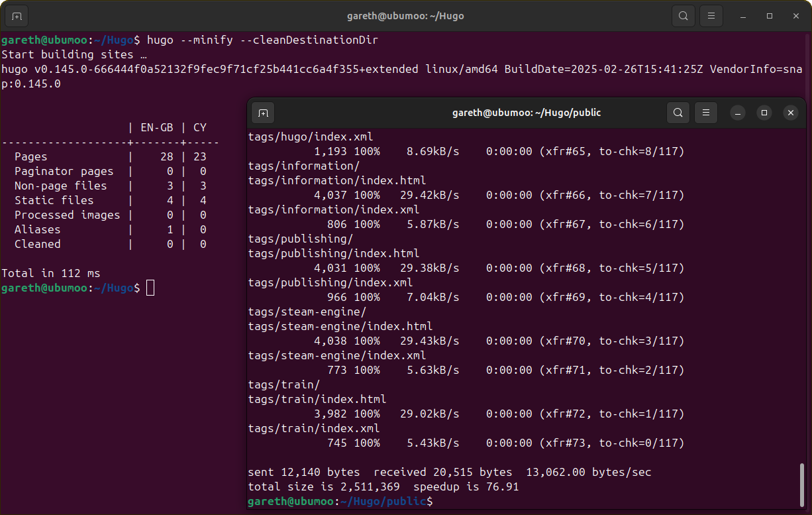
Task: Click 'tags/information/' directory line
Action: (304, 166)
